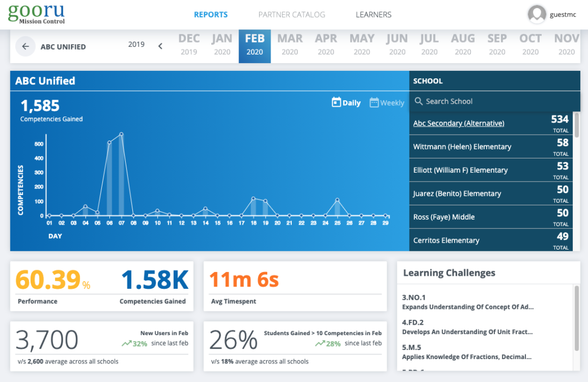Screen dimensions: 588x382
Task: Select DEC 2019 month
Action: point(189,44)
